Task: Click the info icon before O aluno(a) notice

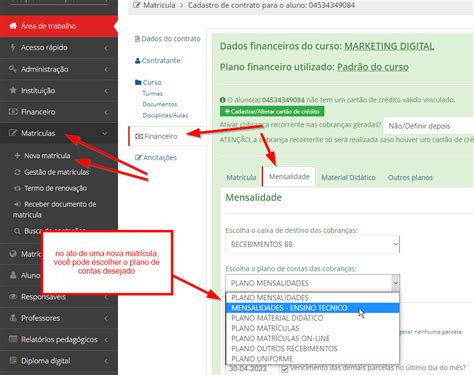Action: click(223, 100)
